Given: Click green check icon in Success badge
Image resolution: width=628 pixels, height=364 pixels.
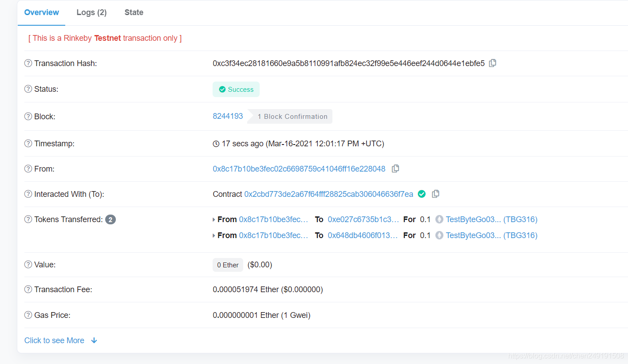Looking at the screenshot, I should 222,90.
